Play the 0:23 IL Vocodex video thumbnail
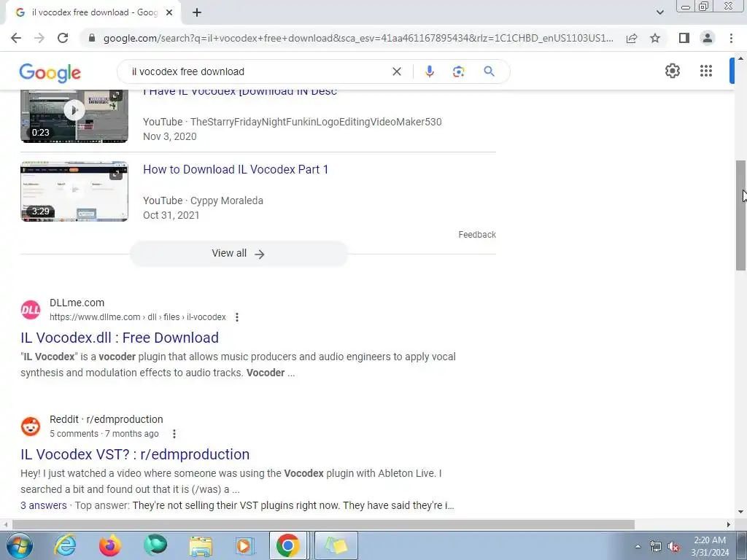This screenshot has height=560, width=747. (x=74, y=116)
